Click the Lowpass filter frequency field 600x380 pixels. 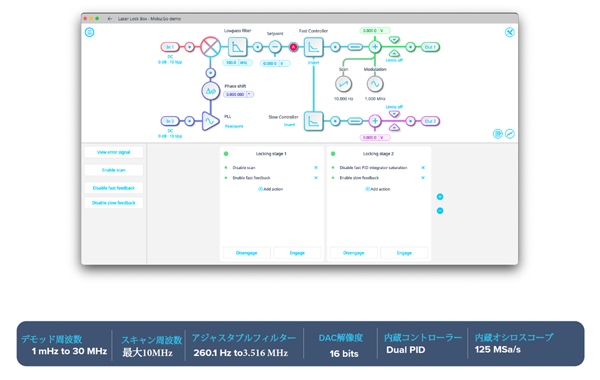(x=231, y=62)
